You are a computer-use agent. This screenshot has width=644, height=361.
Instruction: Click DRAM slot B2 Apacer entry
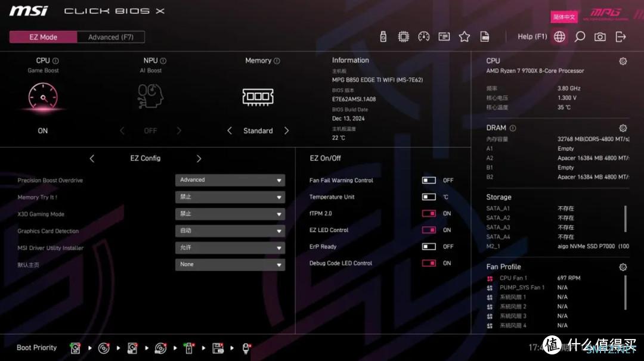(558, 177)
